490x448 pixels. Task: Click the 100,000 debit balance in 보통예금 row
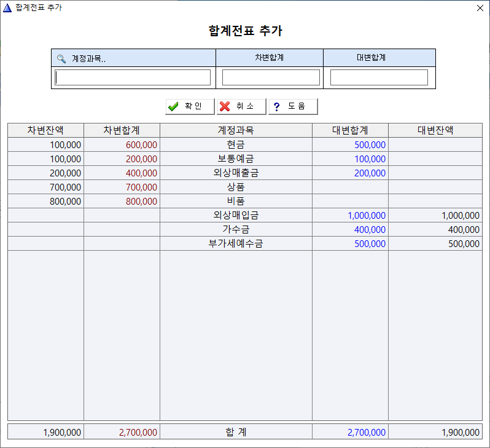[x=65, y=159]
